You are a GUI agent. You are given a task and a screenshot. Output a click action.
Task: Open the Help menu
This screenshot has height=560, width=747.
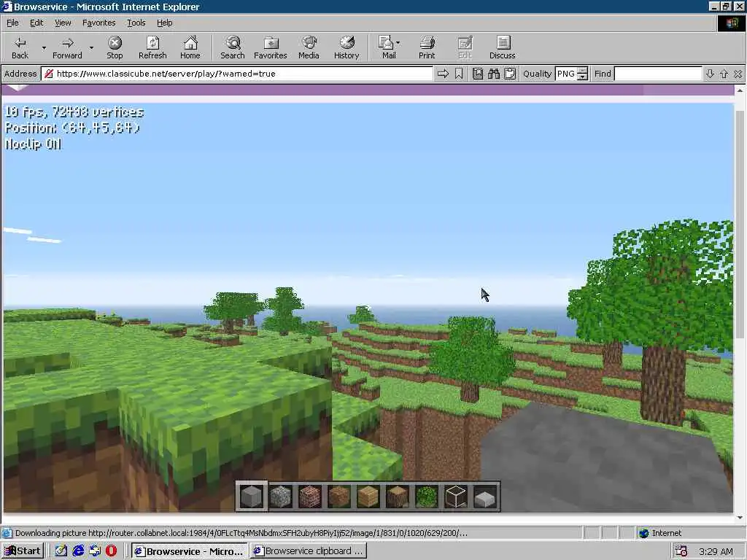point(164,23)
